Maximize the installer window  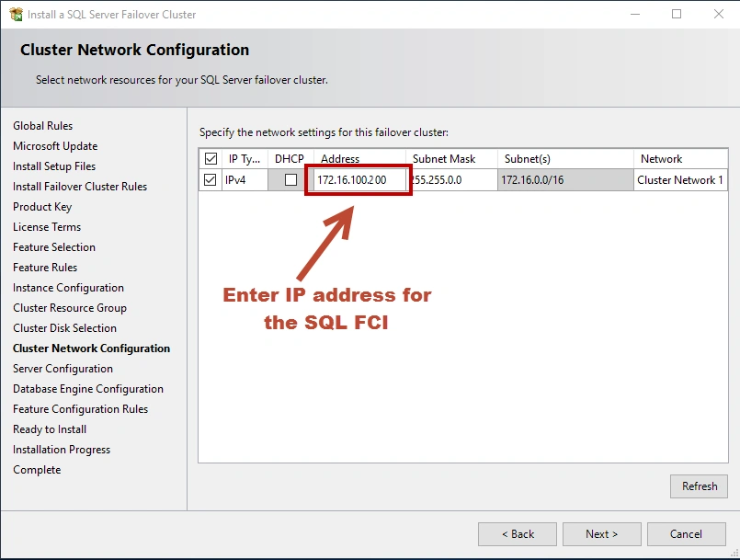point(677,15)
